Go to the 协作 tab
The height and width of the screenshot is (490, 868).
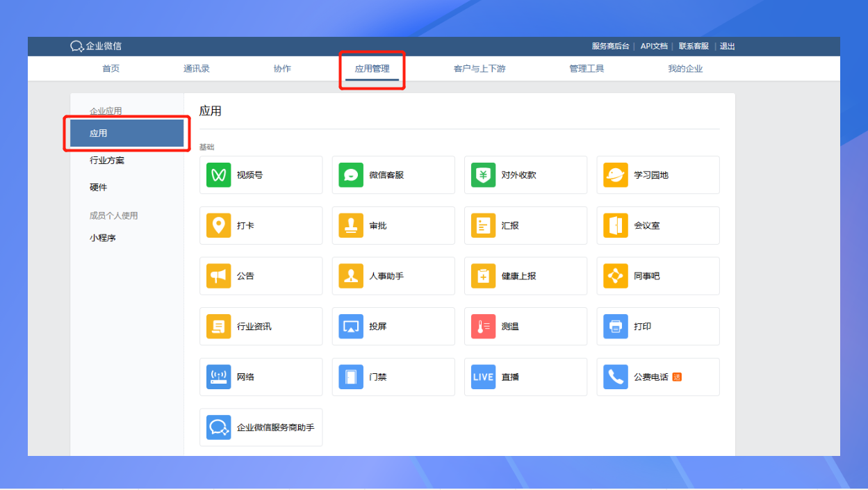282,69
